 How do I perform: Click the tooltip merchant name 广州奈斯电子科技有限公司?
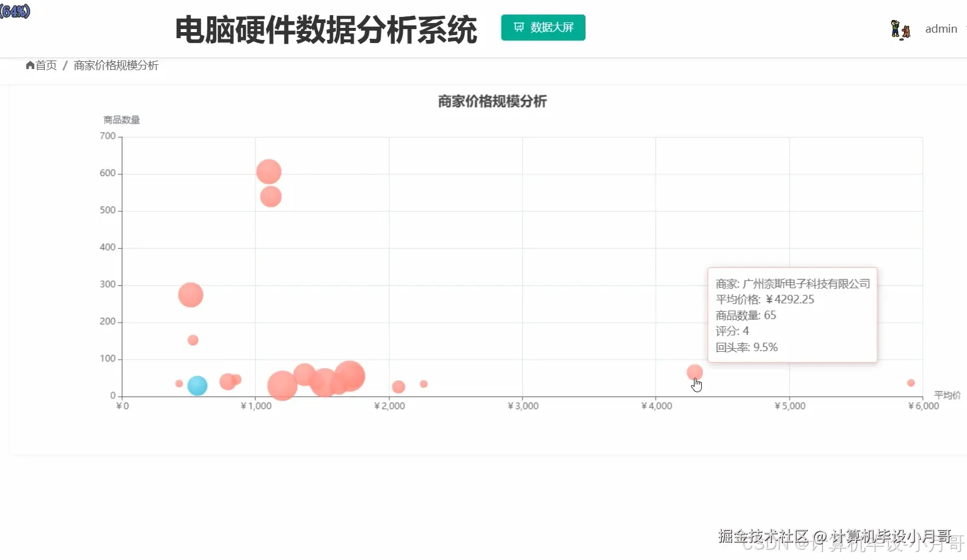807,283
